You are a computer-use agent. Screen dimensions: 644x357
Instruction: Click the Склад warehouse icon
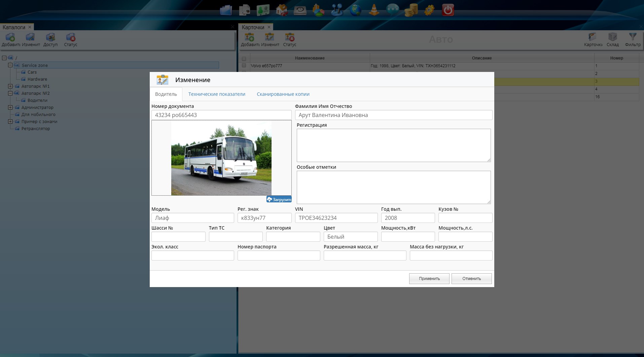pos(612,39)
